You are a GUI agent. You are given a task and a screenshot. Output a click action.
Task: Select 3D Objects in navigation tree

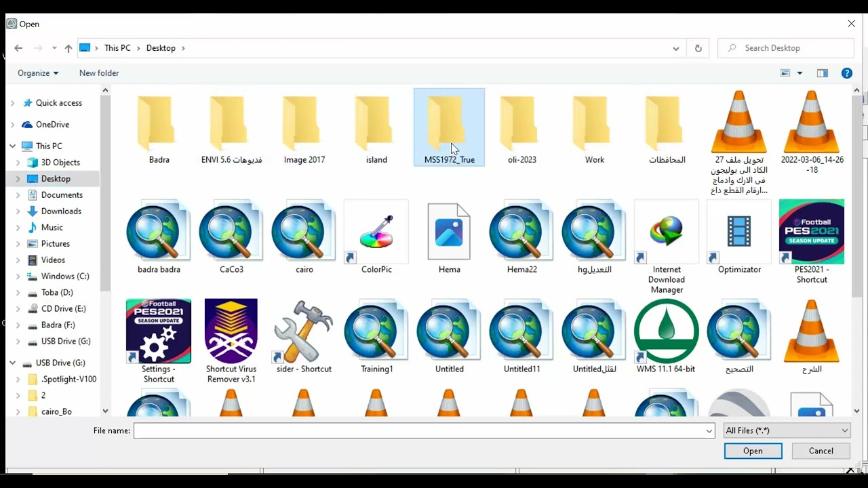tap(60, 163)
